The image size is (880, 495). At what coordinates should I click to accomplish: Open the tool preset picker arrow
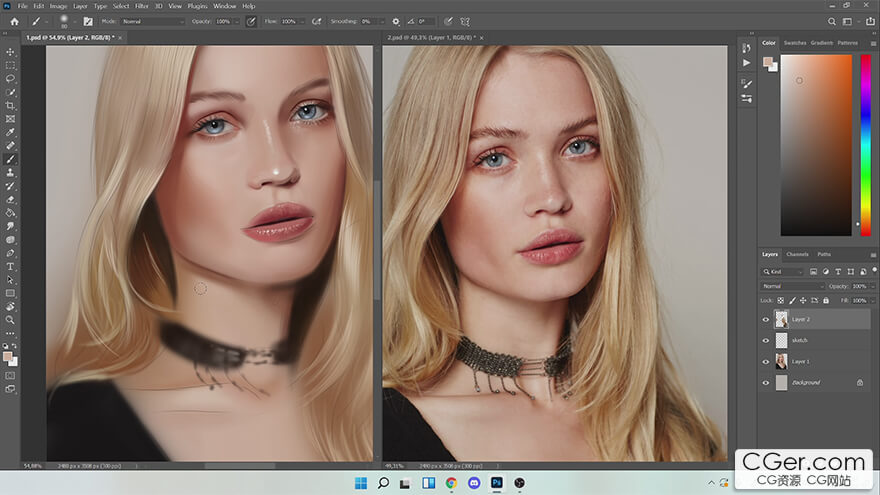coord(47,21)
